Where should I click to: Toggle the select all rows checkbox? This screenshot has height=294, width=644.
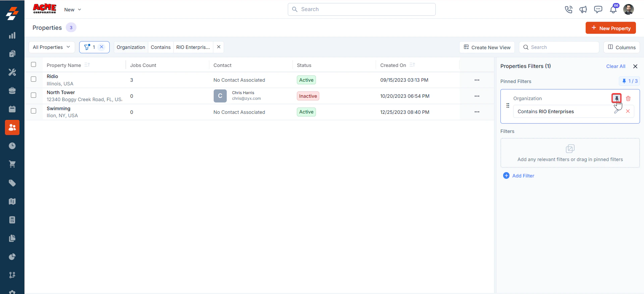[34, 65]
